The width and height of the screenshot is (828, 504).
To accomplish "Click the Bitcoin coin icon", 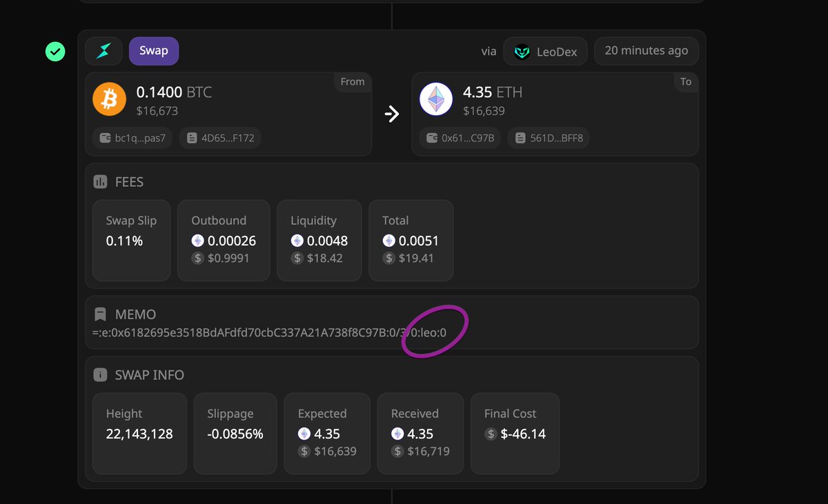I will [109, 99].
